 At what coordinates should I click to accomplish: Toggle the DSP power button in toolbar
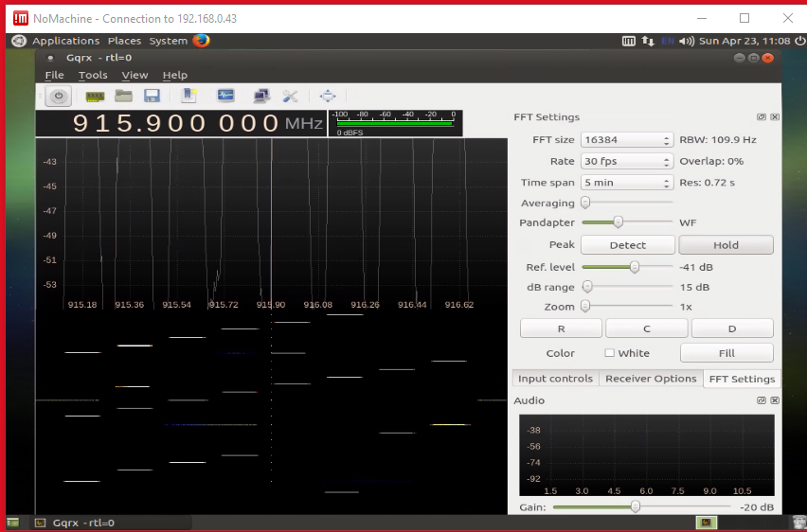58,97
